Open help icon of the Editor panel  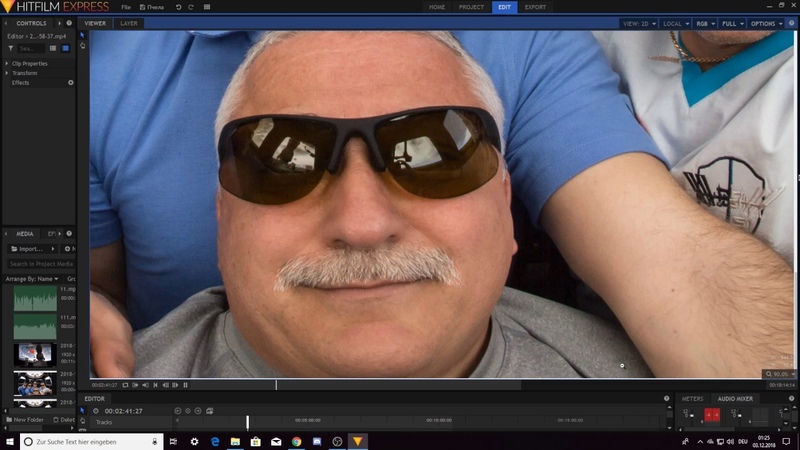tap(666, 398)
